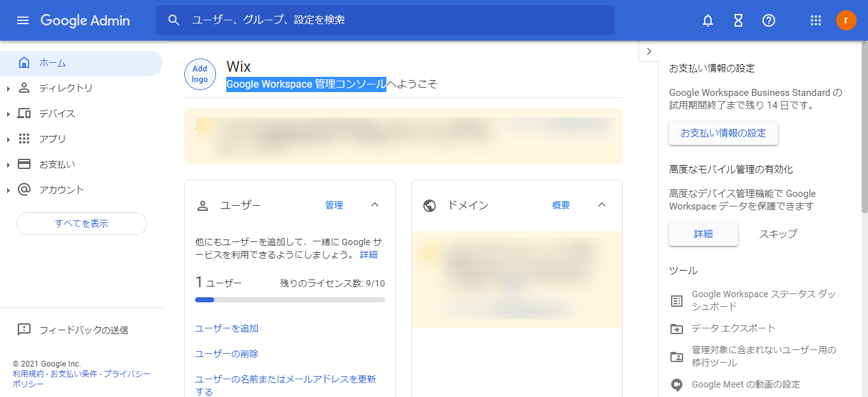Click the Add logo circle
The height and width of the screenshot is (397, 868).
pyautogui.click(x=200, y=74)
